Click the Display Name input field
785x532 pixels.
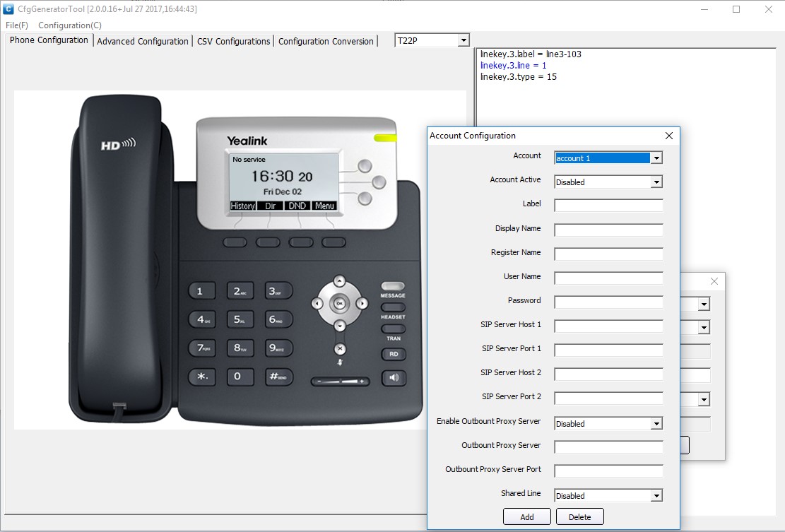tap(608, 230)
